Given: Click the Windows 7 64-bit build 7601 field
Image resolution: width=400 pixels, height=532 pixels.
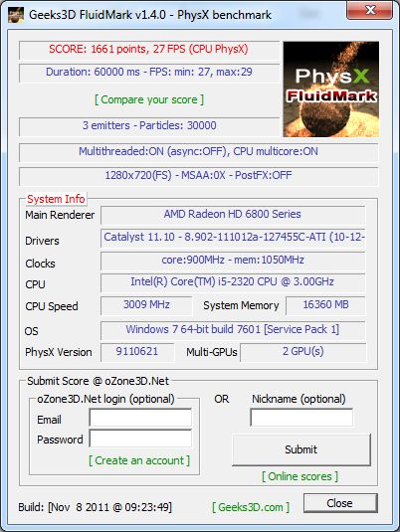Looking at the screenshot, I should coord(233,330).
